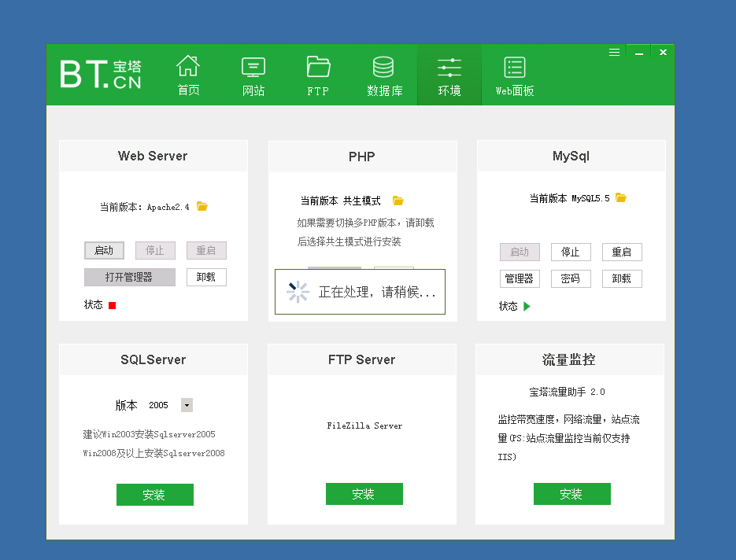Click Web Server 重启 restart button
Viewport: 736px width, 560px height.
click(206, 250)
